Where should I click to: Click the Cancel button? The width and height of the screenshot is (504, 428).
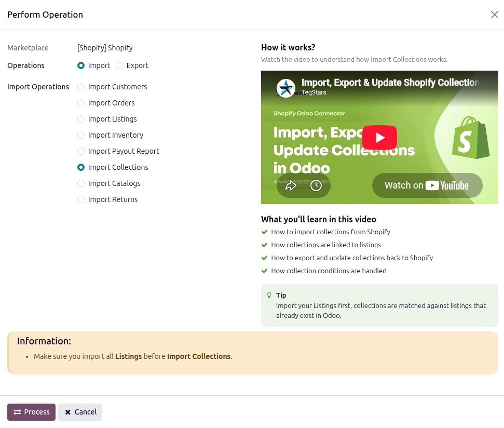point(80,412)
